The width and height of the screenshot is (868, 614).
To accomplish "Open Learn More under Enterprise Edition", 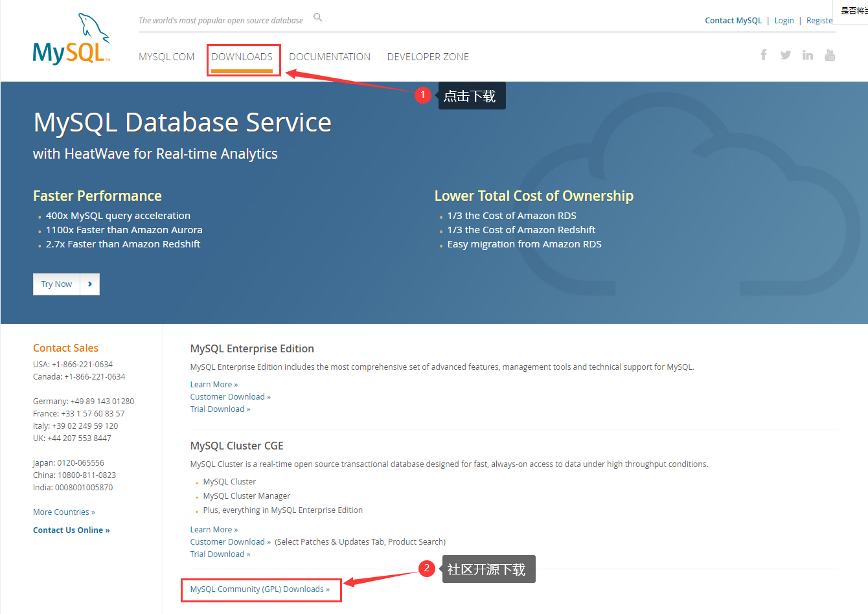I will [x=214, y=385].
